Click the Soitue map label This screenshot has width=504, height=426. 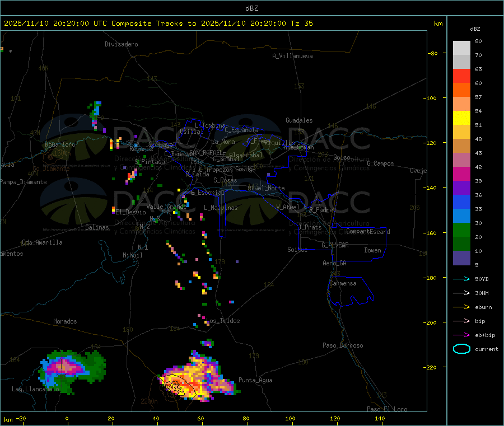(297, 250)
